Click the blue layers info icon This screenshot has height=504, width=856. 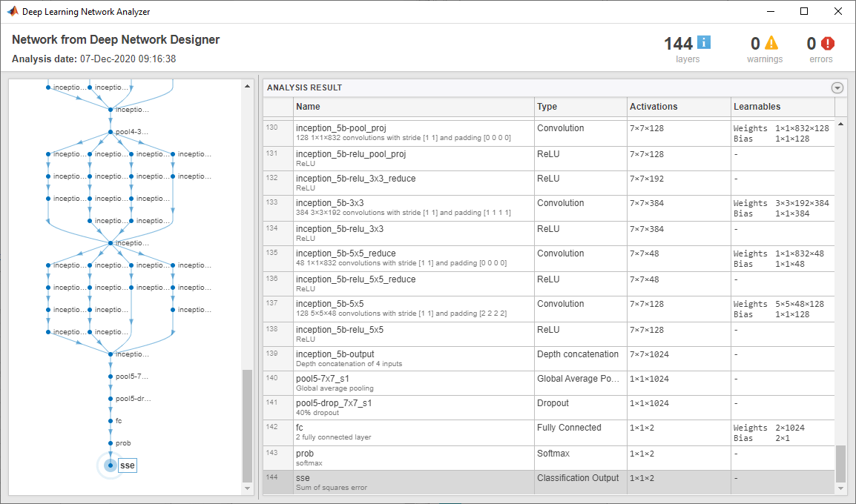point(704,42)
